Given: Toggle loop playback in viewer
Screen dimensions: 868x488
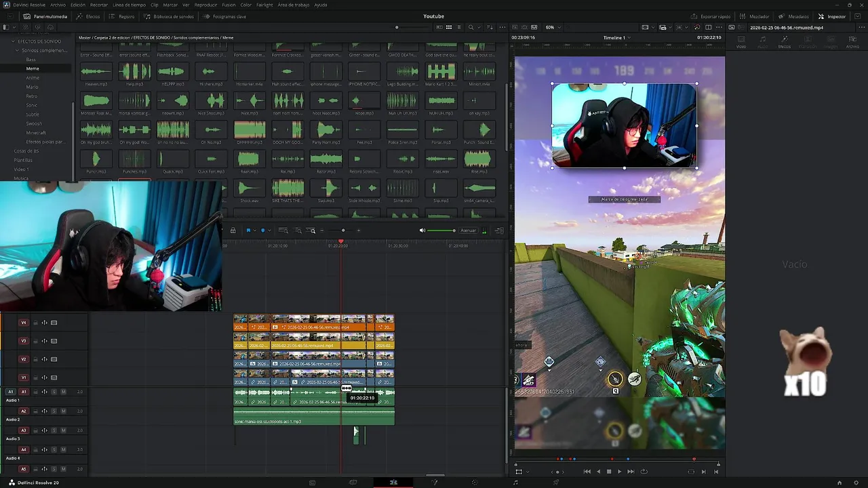Looking at the screenshot, I should (x=644, y=472).
